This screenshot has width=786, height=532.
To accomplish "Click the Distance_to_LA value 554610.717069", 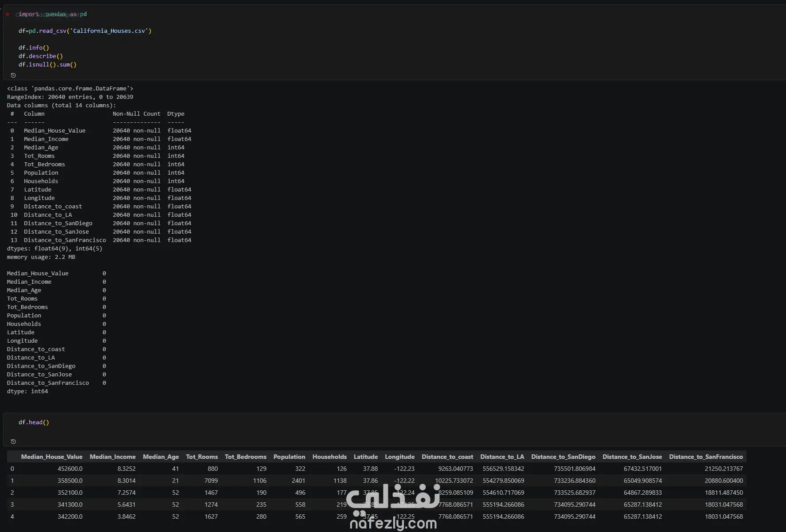I will coord(504,493).
